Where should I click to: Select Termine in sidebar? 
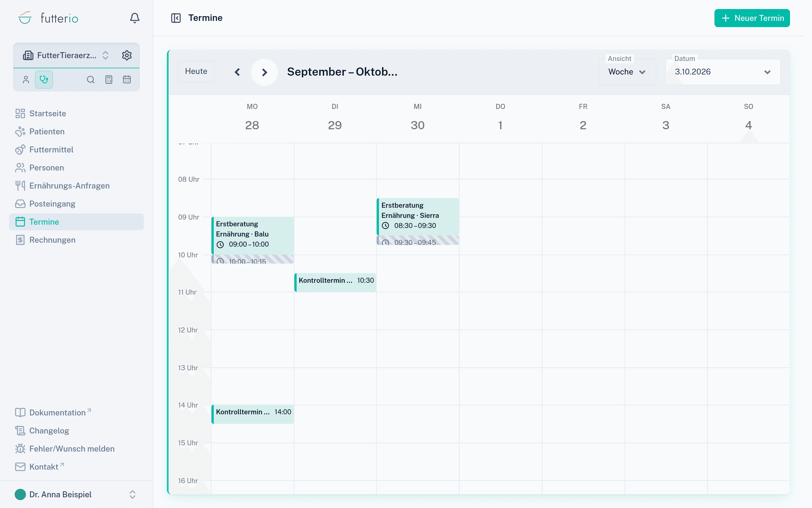(76, 222)
